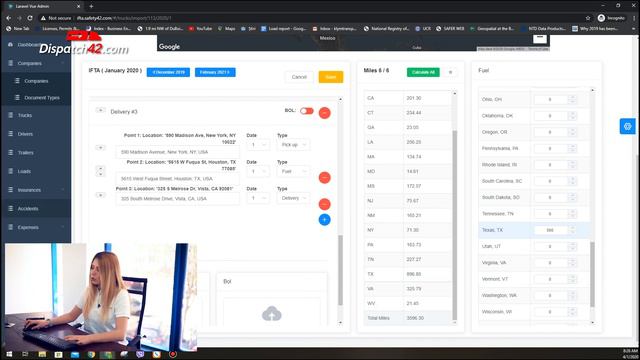Screen dimensions: 640x360
Task: Click the Loads sidebar icon
Action: 11,171
